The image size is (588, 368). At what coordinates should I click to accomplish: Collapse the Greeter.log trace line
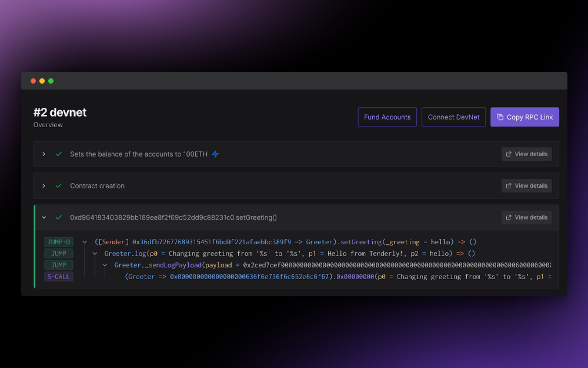click(x=95, y=253)
